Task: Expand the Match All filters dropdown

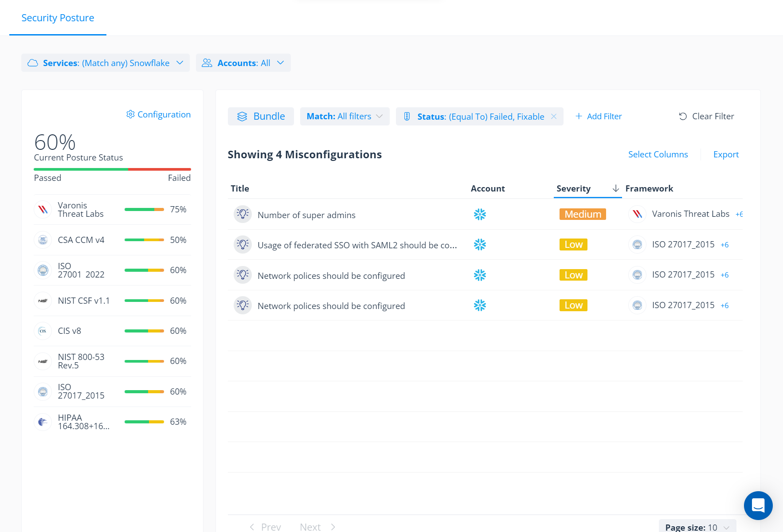Action: pyautogui.click(x=345, y=116)
